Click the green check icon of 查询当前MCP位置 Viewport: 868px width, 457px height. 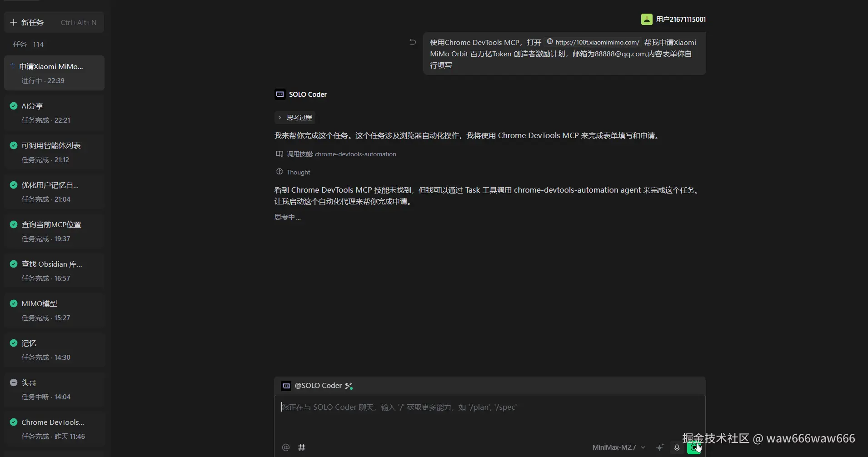click(x=14, y=224)
